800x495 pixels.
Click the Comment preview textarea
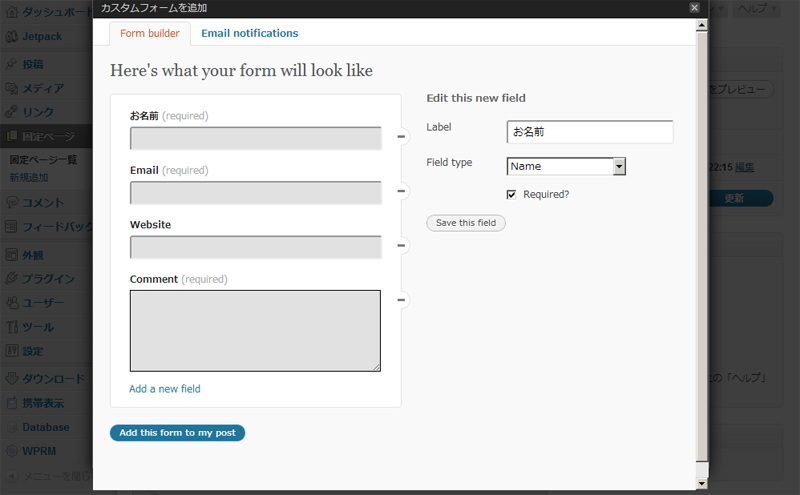(x=255, y=331)
